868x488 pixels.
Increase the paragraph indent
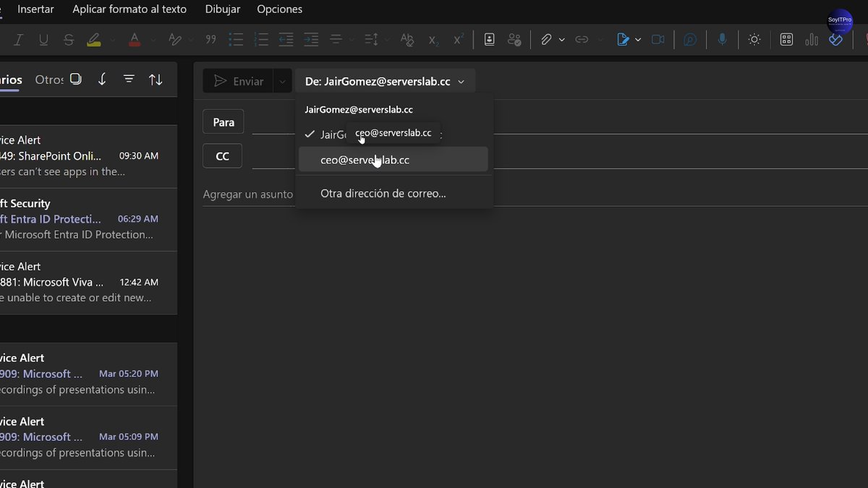[x=311, y=40]
